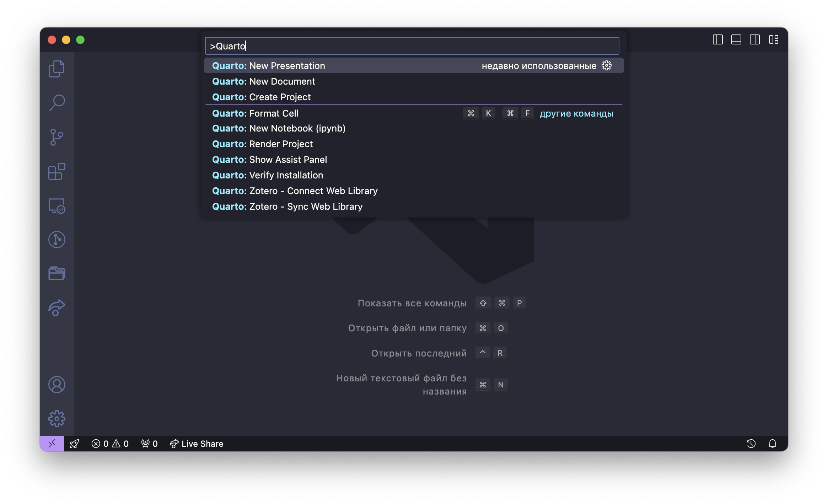Click Live Share in the status bar
Screen dimensions: 828x504
pyautogui.click(x=197, y=444)
